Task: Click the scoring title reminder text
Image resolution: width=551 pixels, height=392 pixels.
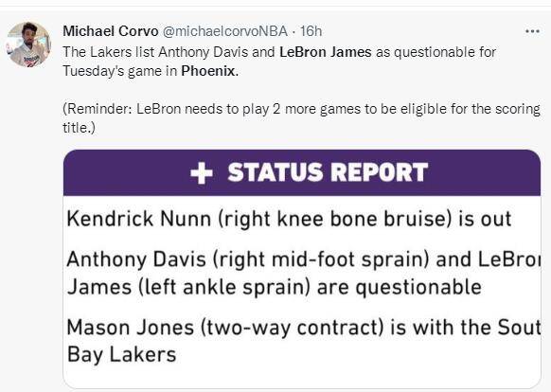Action: coord(301,118)
